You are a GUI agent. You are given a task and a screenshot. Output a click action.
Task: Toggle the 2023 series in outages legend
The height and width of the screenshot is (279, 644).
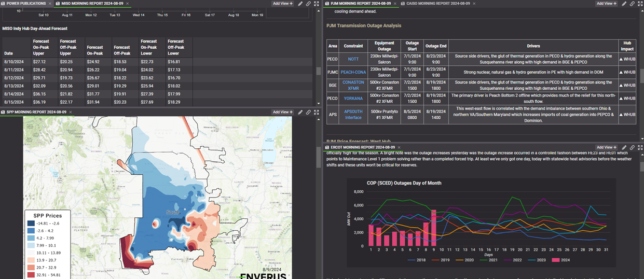pyautogui.click(x=537, y=260)
